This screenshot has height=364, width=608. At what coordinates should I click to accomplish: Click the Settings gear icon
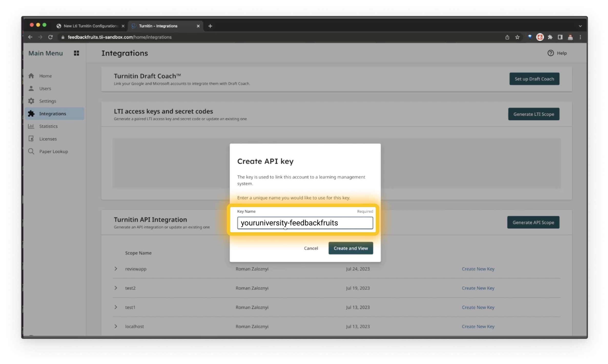[31, 101]
